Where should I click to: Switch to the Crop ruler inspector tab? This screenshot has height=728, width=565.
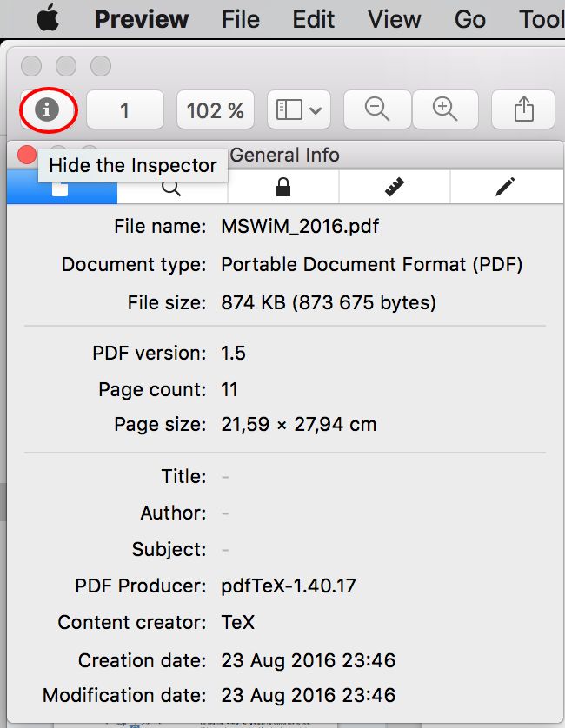coord(395,187)
